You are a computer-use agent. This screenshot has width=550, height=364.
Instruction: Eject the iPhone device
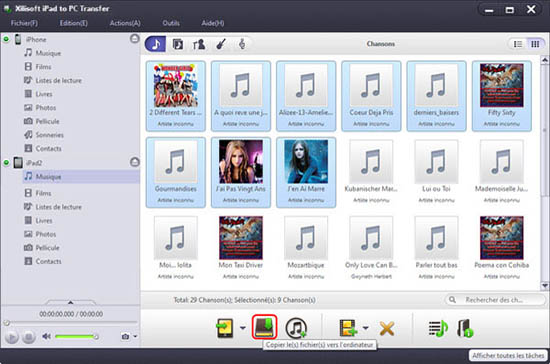[x=135, y=38]
